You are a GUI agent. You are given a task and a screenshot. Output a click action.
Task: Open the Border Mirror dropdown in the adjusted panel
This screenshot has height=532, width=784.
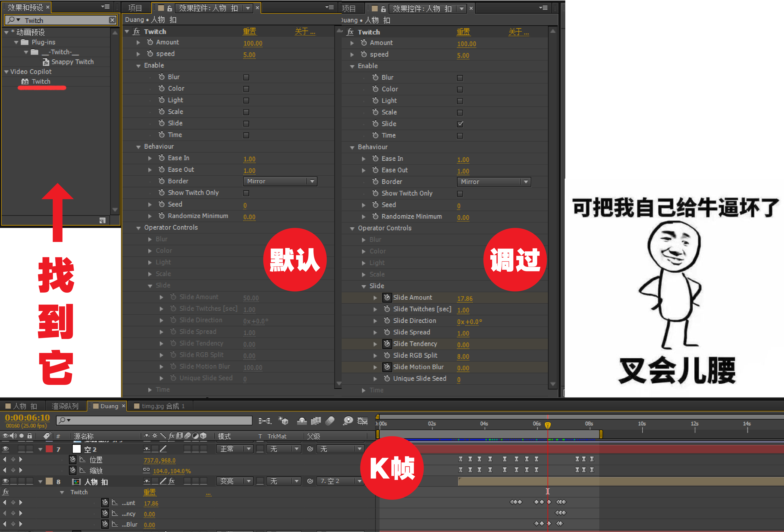click(x=494, y=182)
